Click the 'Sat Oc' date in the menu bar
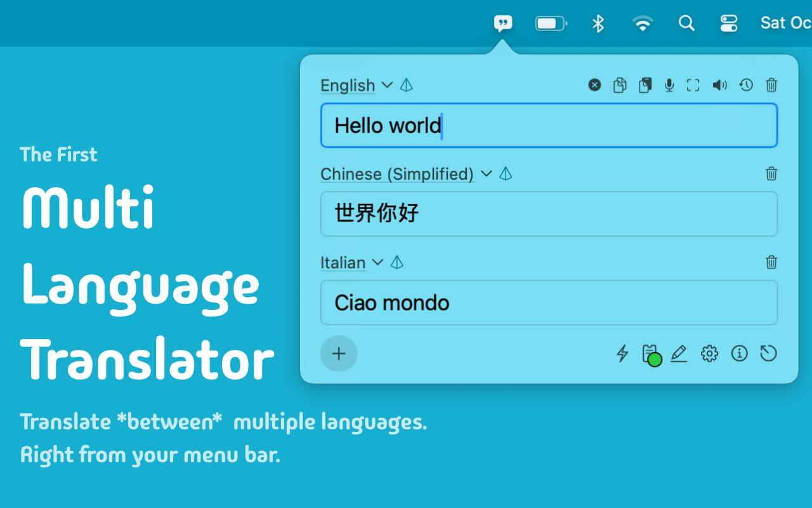The height and width of the screenshot is (508, 812). (x=786, y=23)
